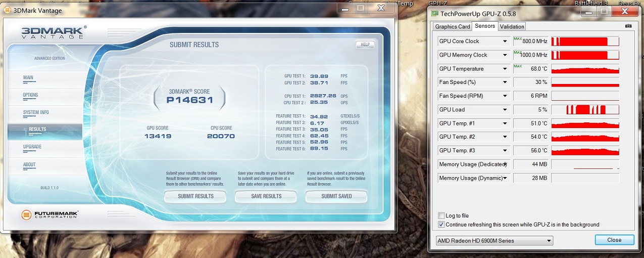Image resolution: width=644 pixels, height=258 pixels.
Task: Click the 28 MB dynamic memory value
Action: click(539, 178)
